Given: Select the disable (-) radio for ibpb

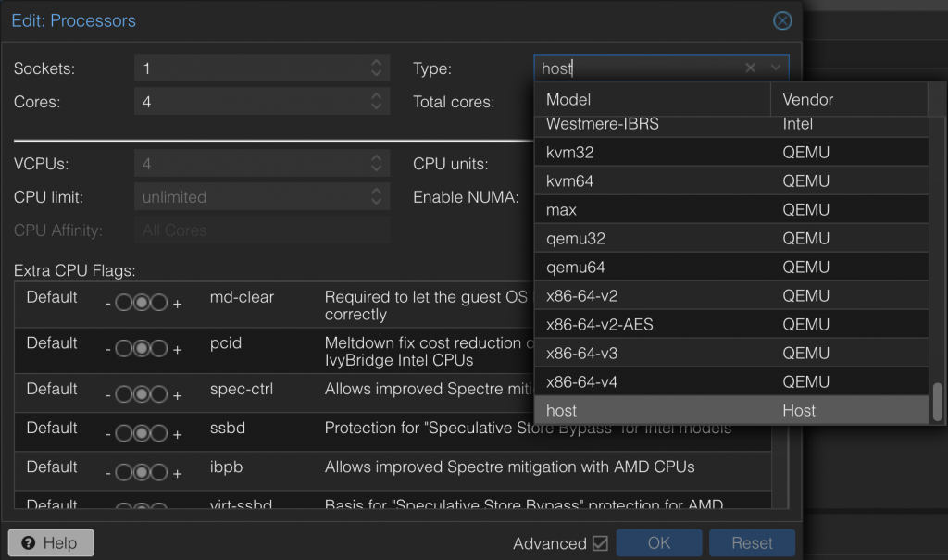Looking at the screenshot, I should coord(124,472).
